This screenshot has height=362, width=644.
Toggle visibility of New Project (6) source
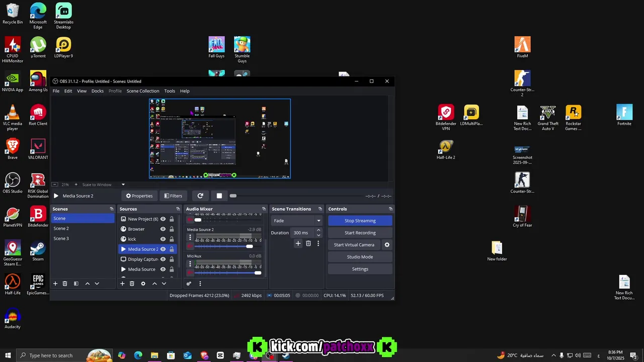[x=163, y=219]
